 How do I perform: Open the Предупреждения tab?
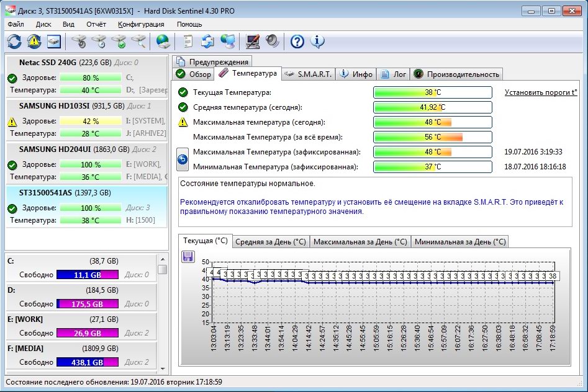[213, 61]
